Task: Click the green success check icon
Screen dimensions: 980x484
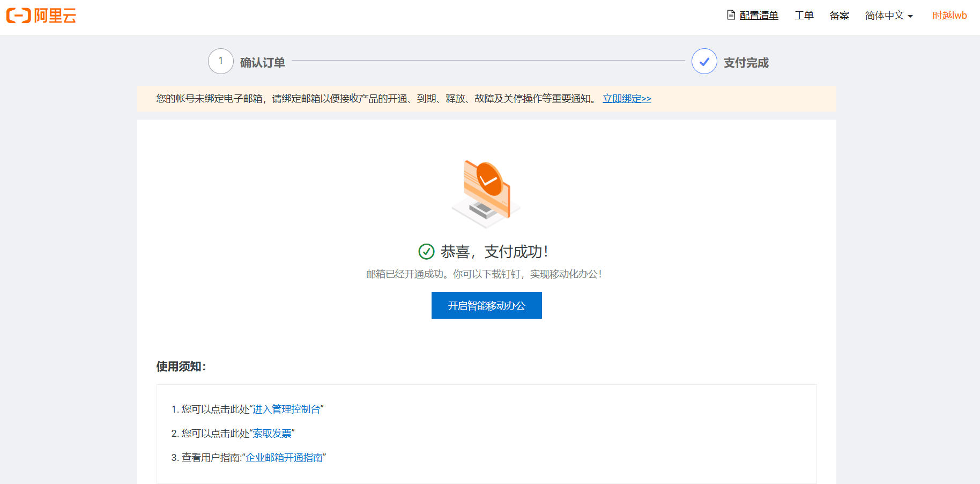Action: [x=426, y=251]
